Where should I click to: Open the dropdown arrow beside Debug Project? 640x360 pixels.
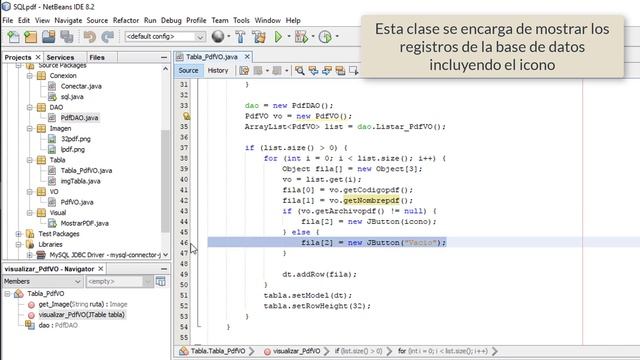tap(313, 37)
